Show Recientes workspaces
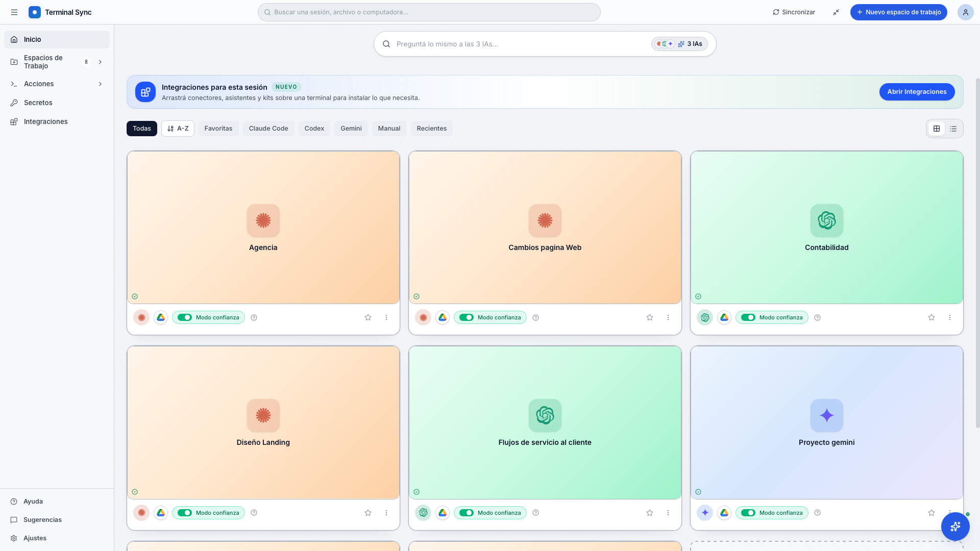This screenshot has width=980, height=551. coord(432,129)
